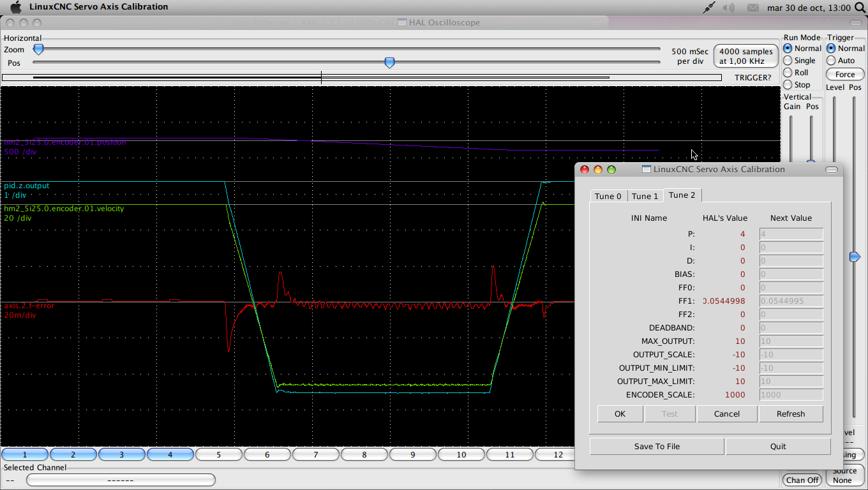Click the pid.z.output trace label
Viewport: 868px width, 490px height.
tap(26, 186)
